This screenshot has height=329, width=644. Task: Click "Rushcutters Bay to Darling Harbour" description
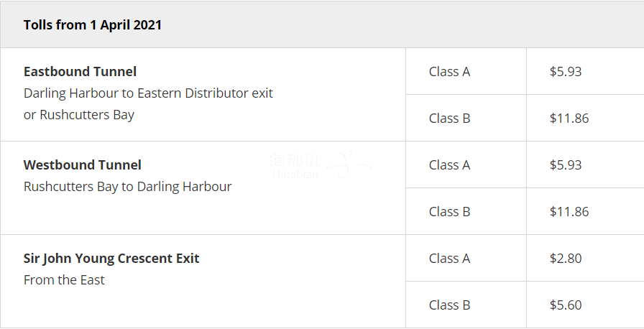(127, 187)
